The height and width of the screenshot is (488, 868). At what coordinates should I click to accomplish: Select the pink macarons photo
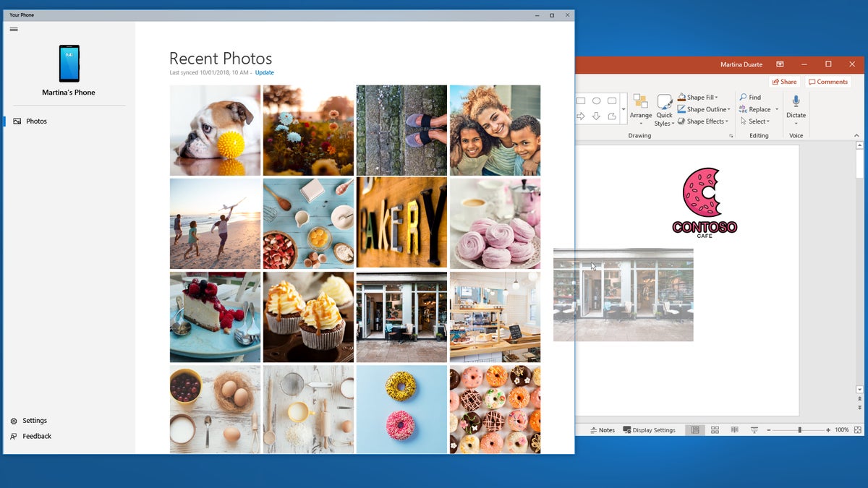495,223
